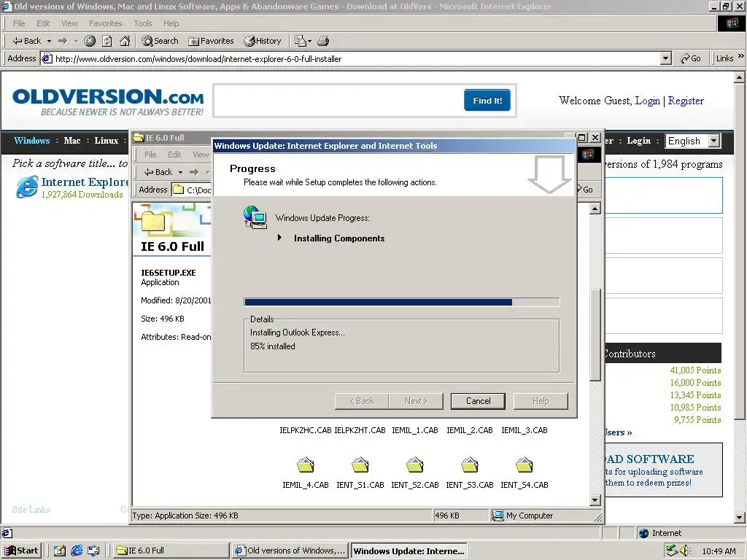Click inside the OldVersion search field
This screenshot has height=560, width=747.
tap(339, 101)
